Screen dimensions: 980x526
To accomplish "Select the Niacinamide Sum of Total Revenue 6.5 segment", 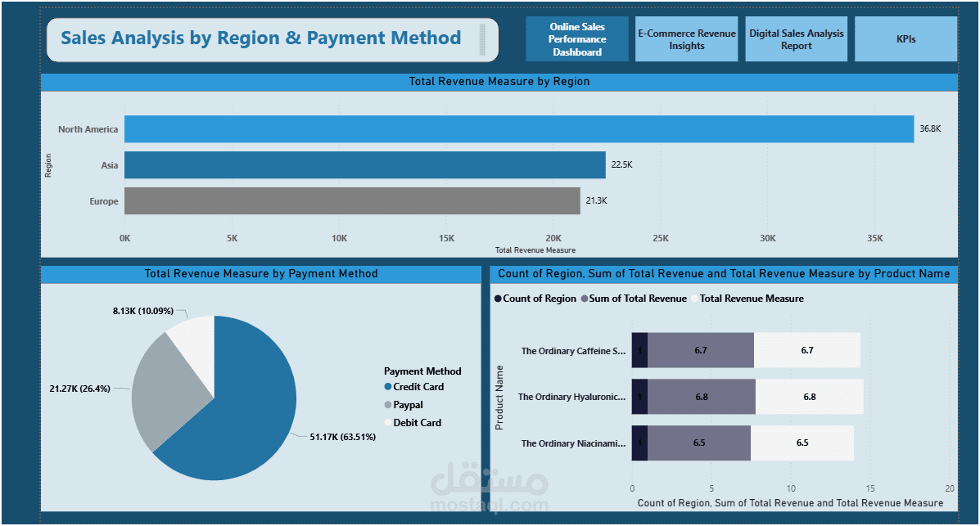I will (x=698, y=443).
